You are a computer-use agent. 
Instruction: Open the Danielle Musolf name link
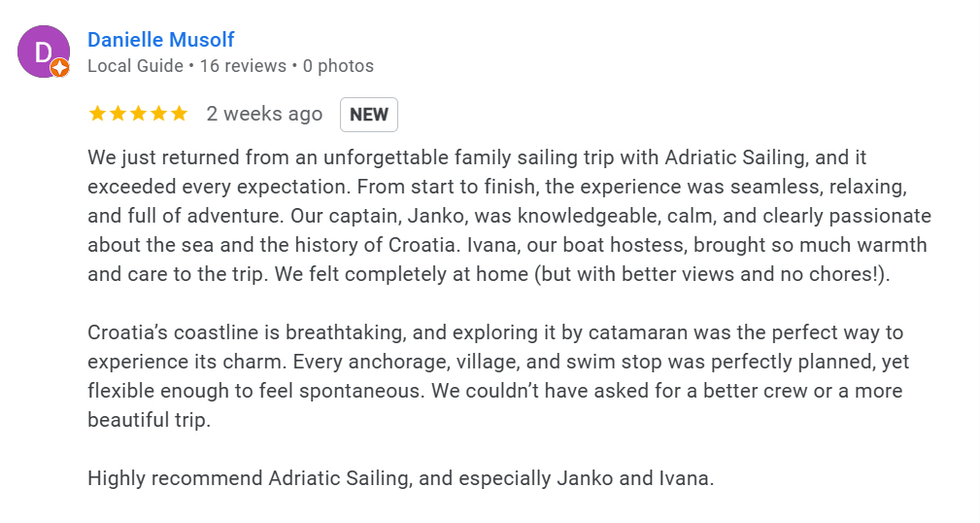160,40
